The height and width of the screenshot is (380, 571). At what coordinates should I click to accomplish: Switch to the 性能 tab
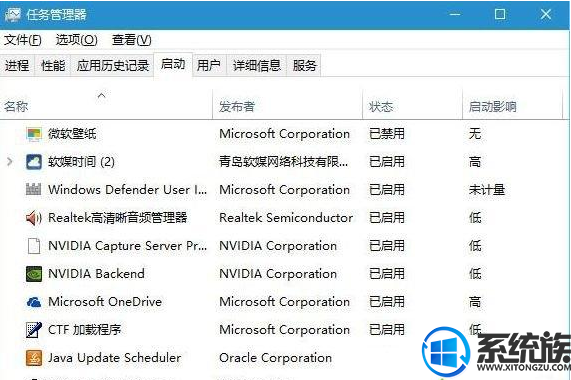click(x=53, y=66)
